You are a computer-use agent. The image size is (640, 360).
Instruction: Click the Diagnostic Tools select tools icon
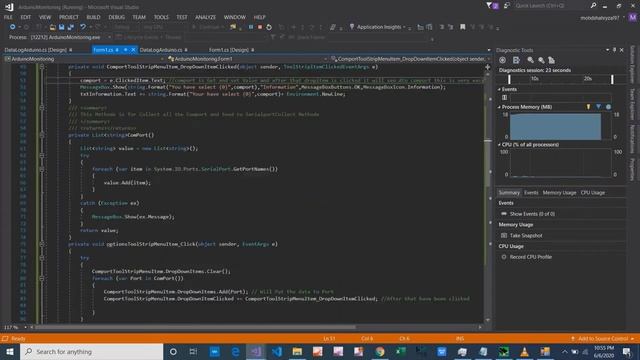pyautogui.click(x=502, y=60)
